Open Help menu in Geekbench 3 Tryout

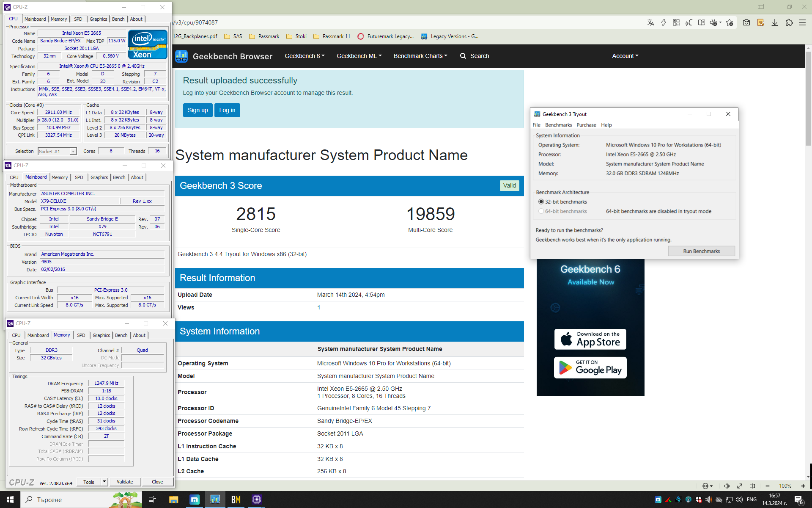[606, 125]
